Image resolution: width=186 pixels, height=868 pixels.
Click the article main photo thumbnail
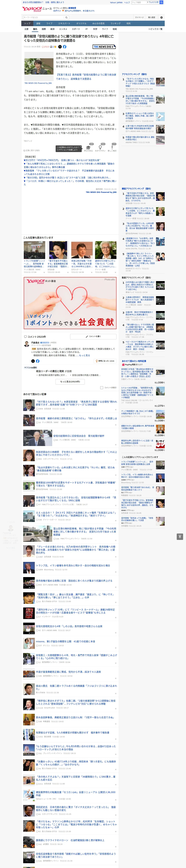[x=39, y=66]
